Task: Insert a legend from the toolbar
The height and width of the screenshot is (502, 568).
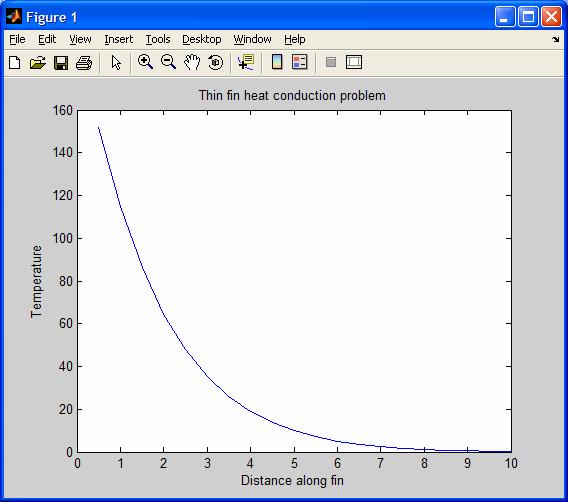Action: coord(300,62)
